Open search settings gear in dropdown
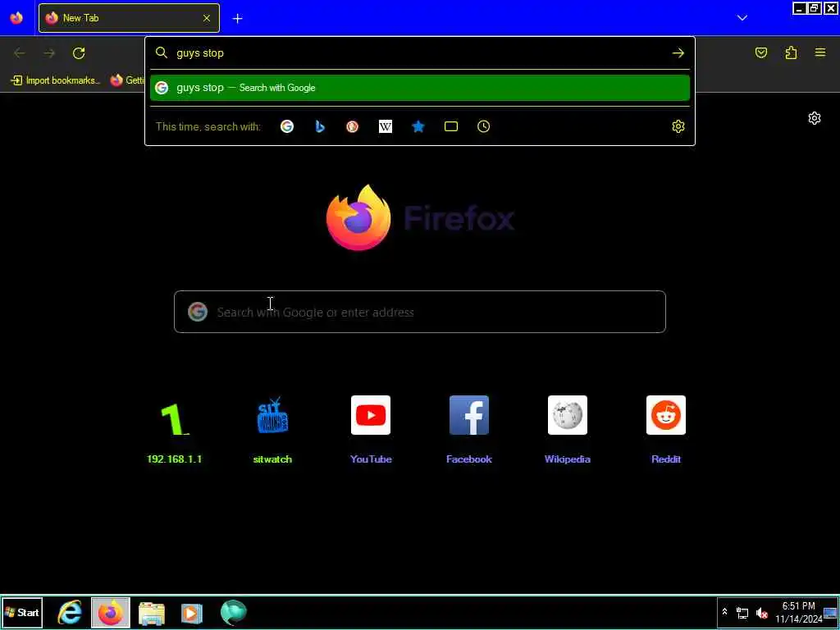The height and width of the screenshot is (630, 840). pyautogui.click(x=678, y=126)
